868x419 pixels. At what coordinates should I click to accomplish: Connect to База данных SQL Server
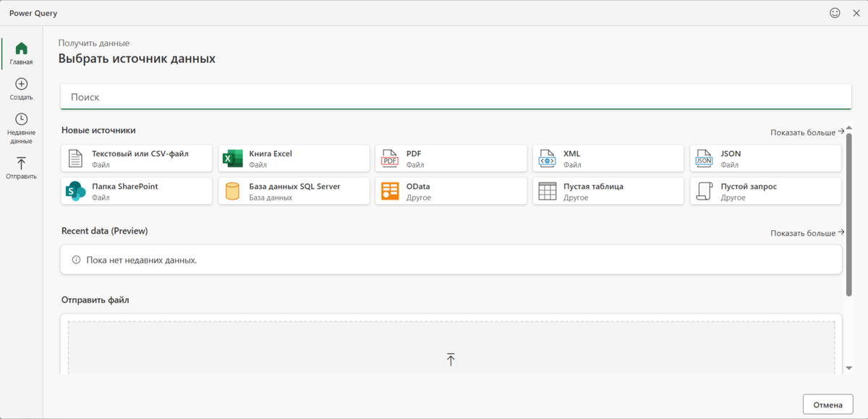point(294,190)
